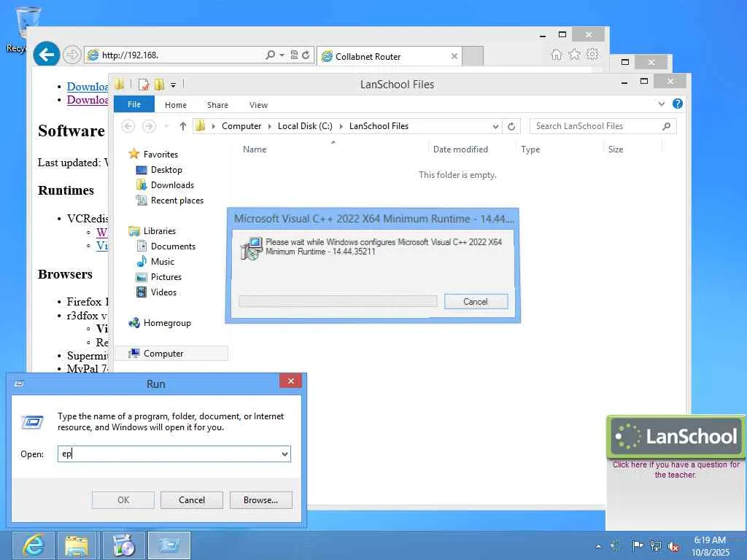Open IE Tools gear icon
This screenshot has height=560, width=747.
(x=592, y=54)
